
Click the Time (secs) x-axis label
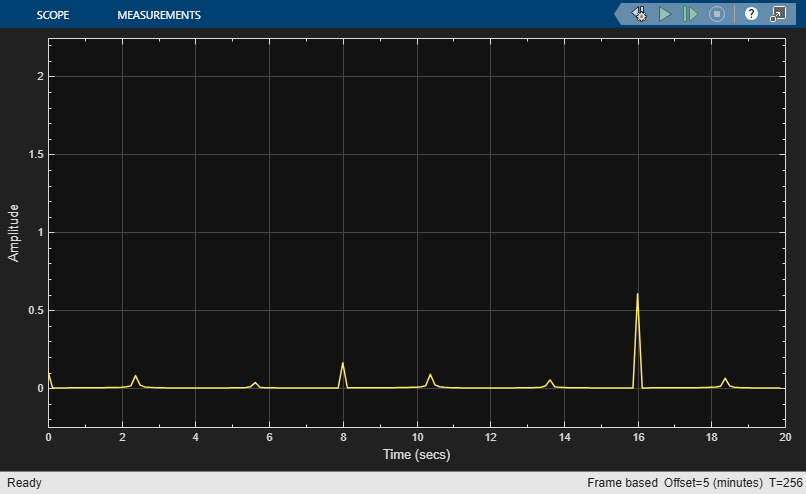(x=416, y=455)
